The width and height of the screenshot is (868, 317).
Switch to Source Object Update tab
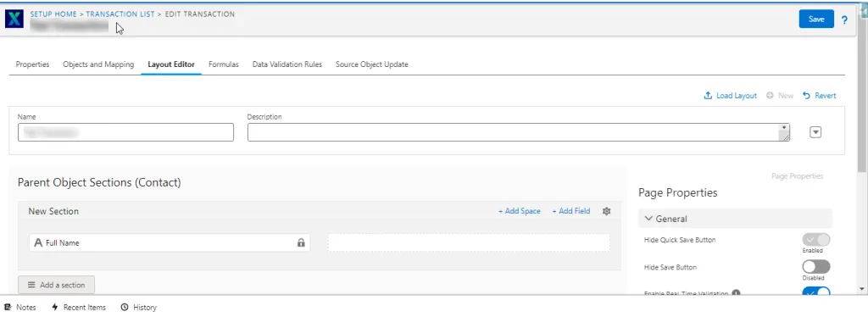tap(372, 64)
